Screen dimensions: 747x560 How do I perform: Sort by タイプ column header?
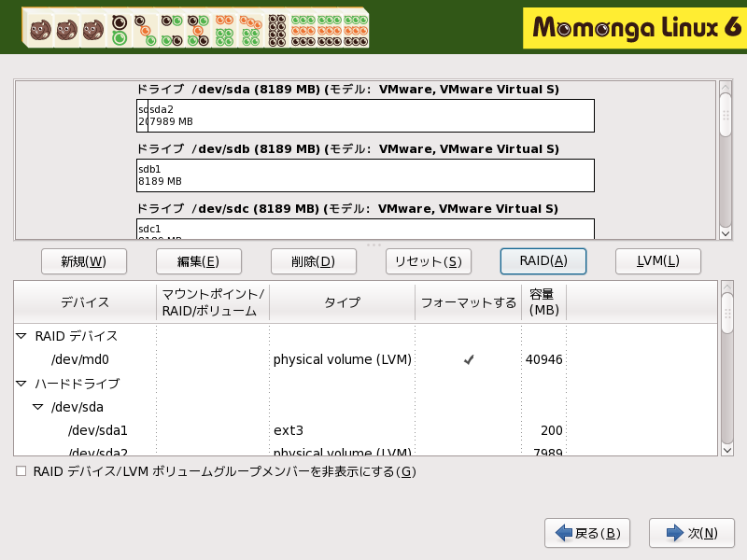[342, 302]
